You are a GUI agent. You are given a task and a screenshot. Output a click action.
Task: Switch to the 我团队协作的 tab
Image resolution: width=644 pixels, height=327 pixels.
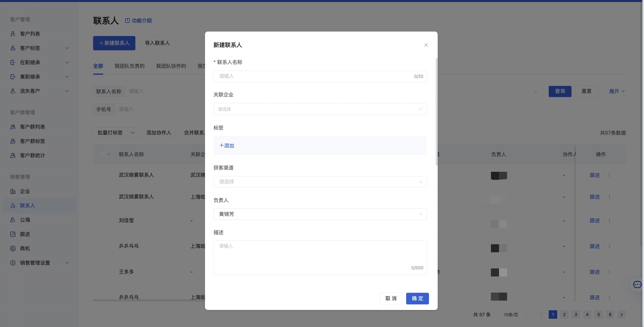[x=171, y=66]
